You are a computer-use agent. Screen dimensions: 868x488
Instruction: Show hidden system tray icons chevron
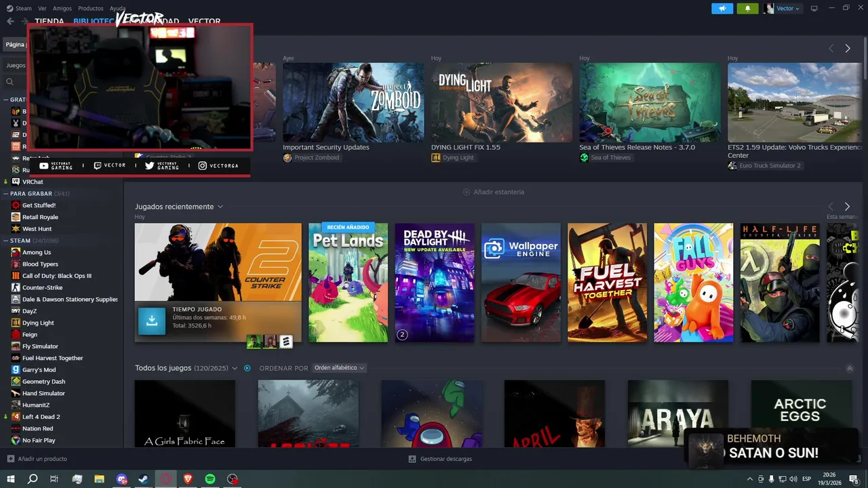pos(751,479)
